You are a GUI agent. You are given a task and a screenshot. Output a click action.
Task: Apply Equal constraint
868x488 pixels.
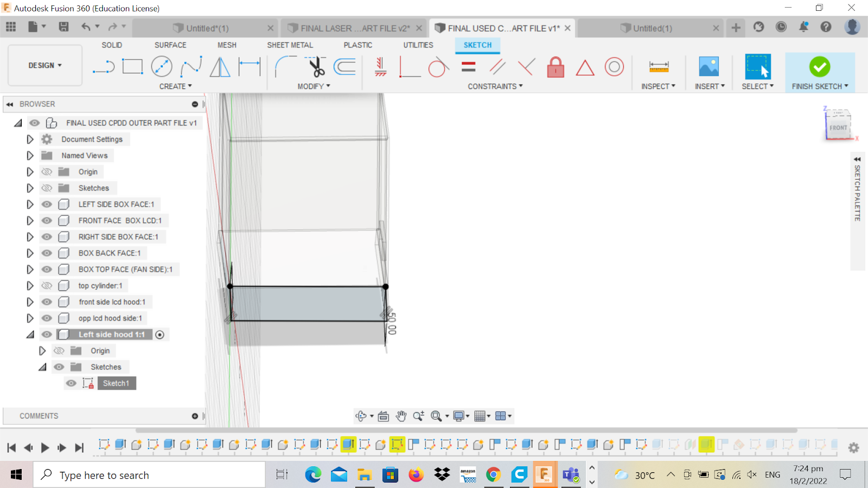469,67
